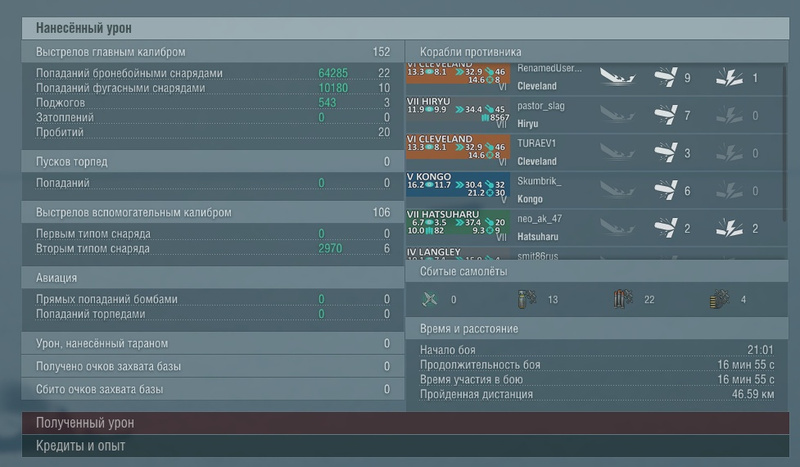Viewport: 800px width, 467px height.
Task: Collapse the Нанесённый урон section header
Action: [400, 28]
